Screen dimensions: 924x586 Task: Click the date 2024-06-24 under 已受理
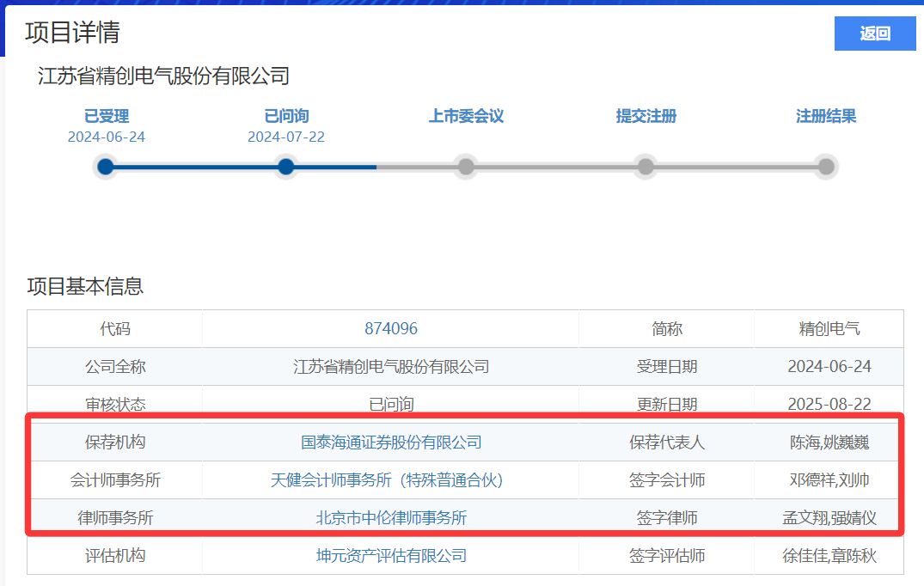107,137
